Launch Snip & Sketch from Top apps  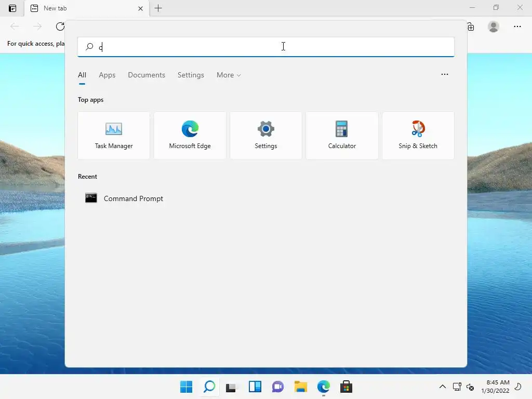coord(418,136)
